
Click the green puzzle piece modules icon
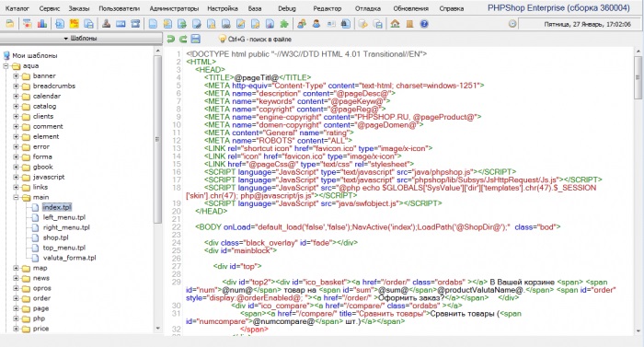pos(283,24)
